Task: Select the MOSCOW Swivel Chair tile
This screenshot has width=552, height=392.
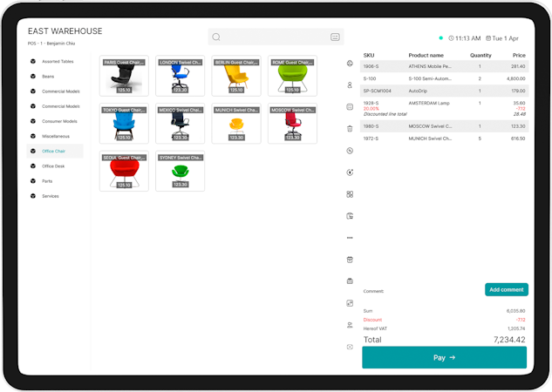Action: 292,124
